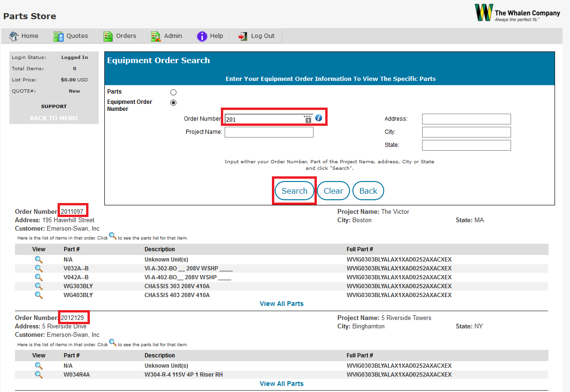Click magnifier for V042A--B row
Viewport: 570px width, 392px height.
tap(39, 277)
